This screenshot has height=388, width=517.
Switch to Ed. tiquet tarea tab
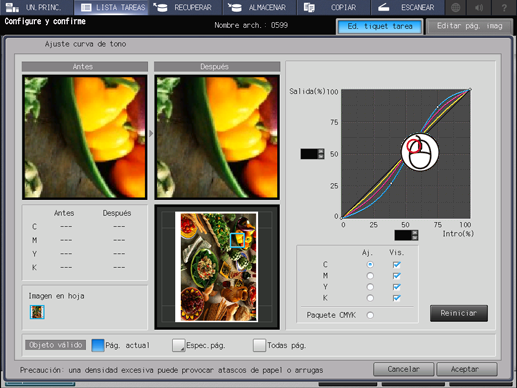coord(380,26)
